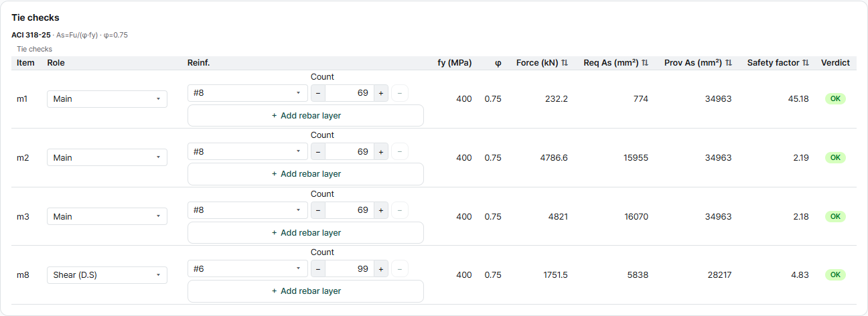Image resolution: width=868 pixels, height=316 pixels.
Task: Open the Shear (D.S) role dropdown for m8
Action: [x=107, y=275]
